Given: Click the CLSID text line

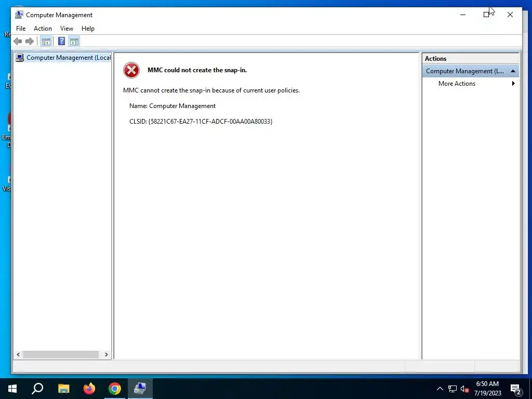Looking at the screenshot, I should [201, 122].
